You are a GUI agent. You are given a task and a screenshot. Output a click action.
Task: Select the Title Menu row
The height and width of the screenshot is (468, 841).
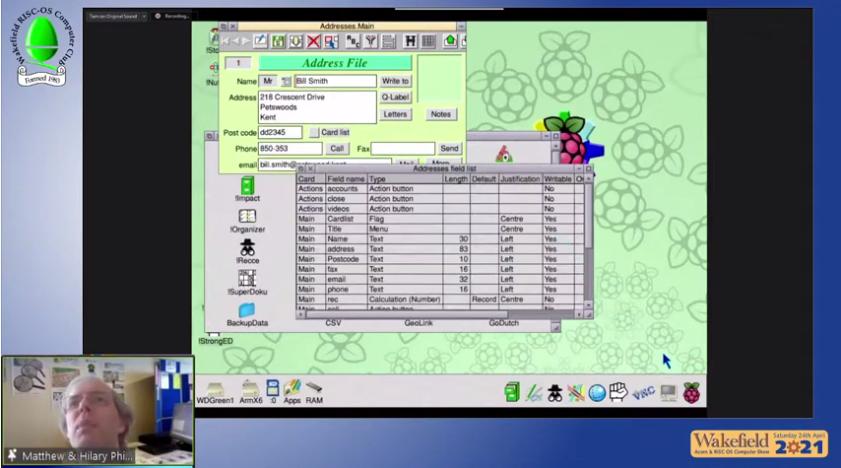pyautogui.click(x=440, y=229)
